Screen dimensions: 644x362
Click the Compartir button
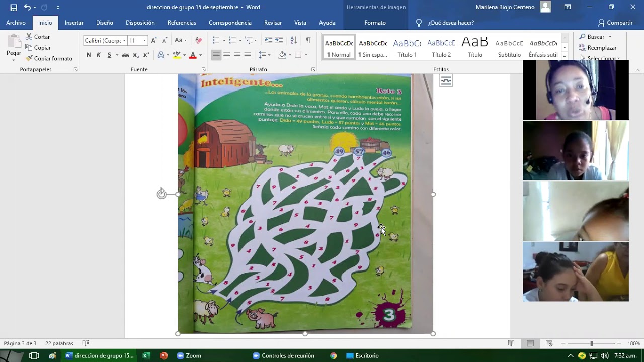[x=615, y=23]
